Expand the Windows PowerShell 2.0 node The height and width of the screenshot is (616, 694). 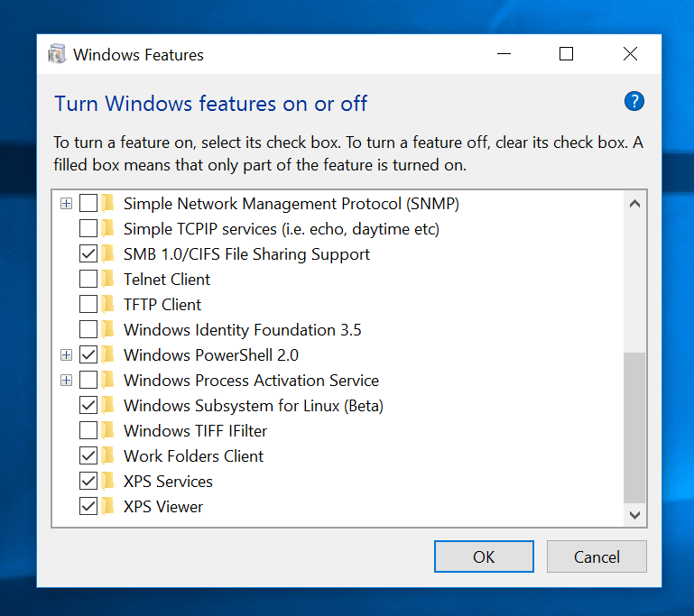click(66, 355)
